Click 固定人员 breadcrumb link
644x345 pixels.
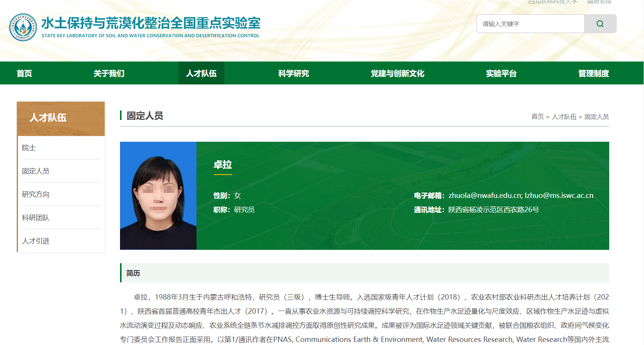click(x=597, y=117)
